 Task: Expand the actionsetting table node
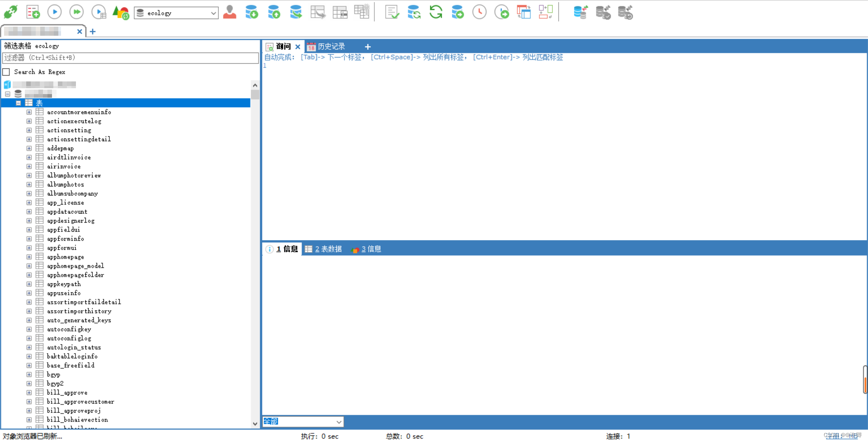(x=29, y=130)
